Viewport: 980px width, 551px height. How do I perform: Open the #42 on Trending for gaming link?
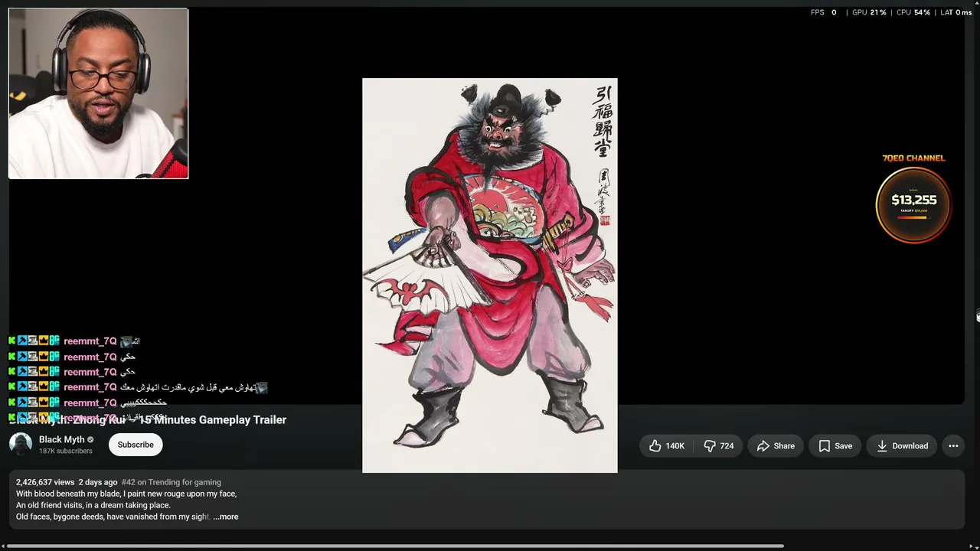click(171, 482)
